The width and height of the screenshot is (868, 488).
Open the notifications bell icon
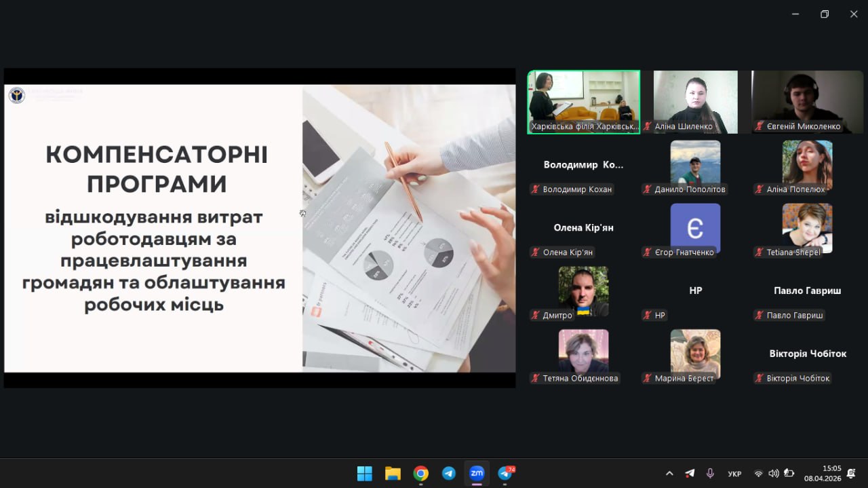[x=851, y=473]
